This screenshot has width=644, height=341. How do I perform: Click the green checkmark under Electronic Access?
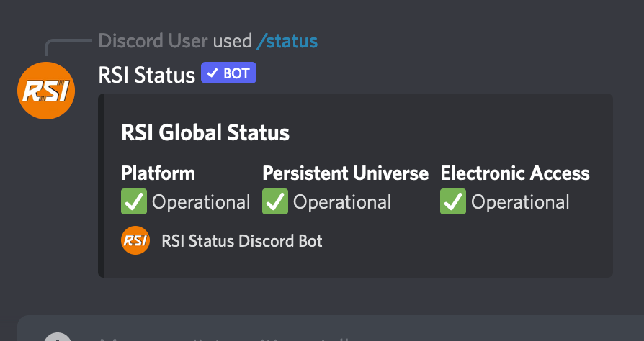453,201
